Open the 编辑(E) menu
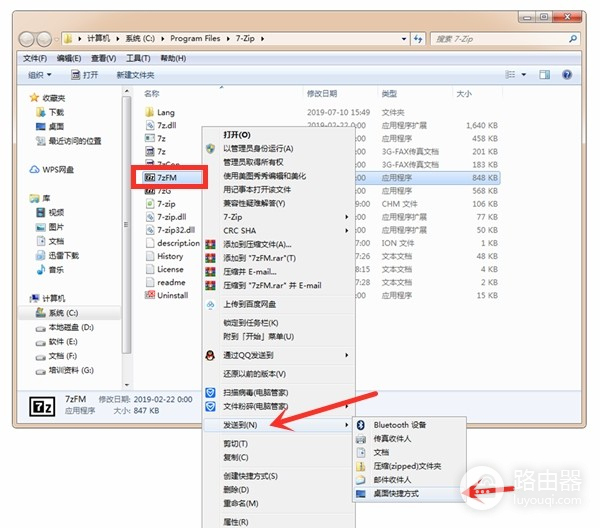Screen dimensions: 600x528 pos(69,58)
